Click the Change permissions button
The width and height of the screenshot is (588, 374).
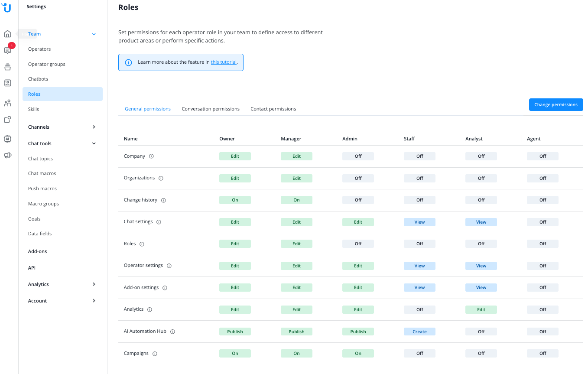[x=556, y=104]
